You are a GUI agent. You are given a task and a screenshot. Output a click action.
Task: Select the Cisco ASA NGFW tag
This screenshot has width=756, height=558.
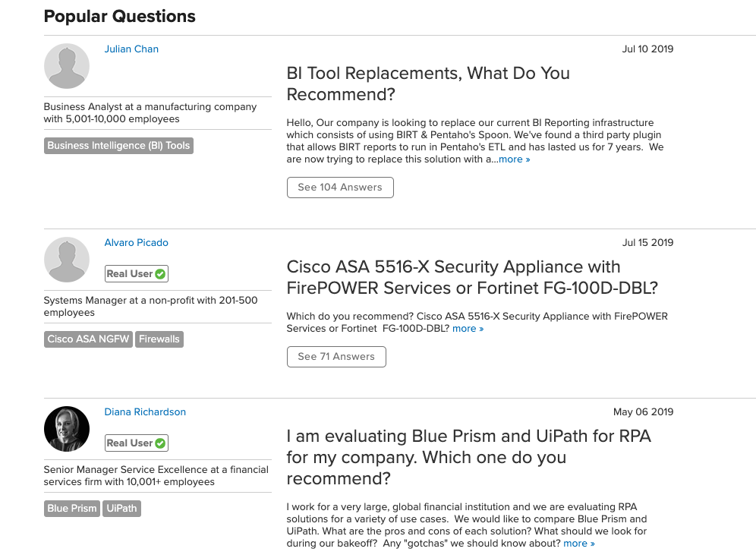(88, 339)
